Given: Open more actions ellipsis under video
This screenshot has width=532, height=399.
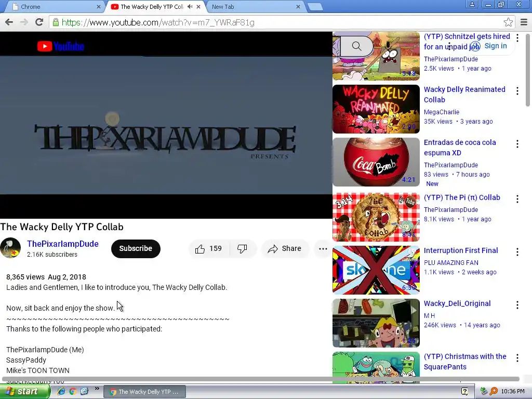Looking at the screenshot, I should click(x=323, y=249).
